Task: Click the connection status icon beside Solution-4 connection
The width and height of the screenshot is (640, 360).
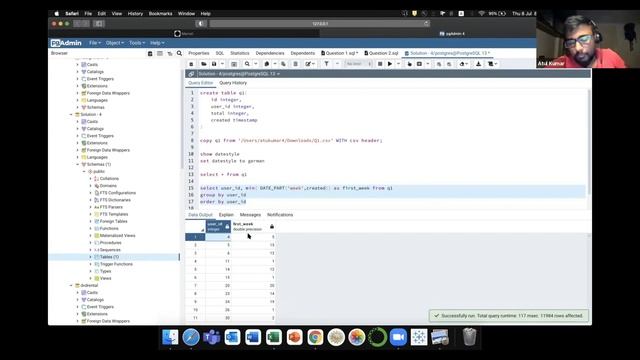Action: point(191,74)
